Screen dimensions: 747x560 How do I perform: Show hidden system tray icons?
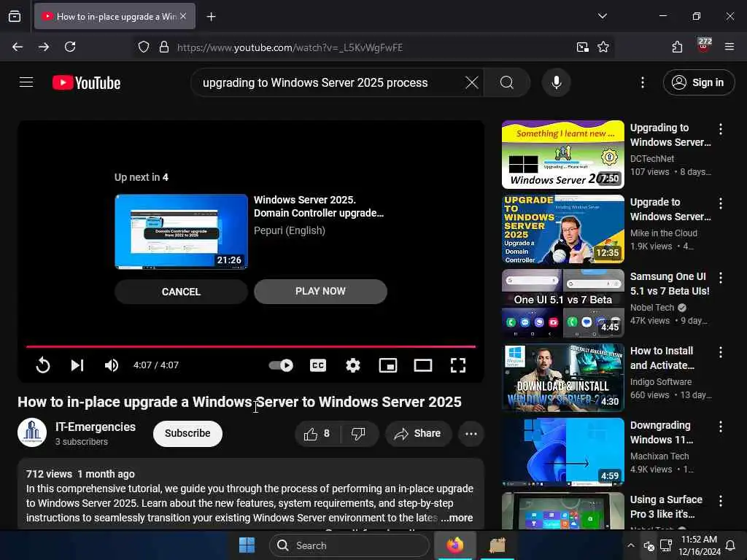coord(631,545)
